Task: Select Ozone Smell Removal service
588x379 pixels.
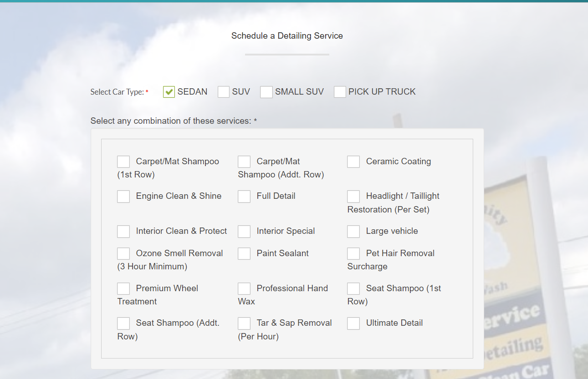Action: click(123, 253)
